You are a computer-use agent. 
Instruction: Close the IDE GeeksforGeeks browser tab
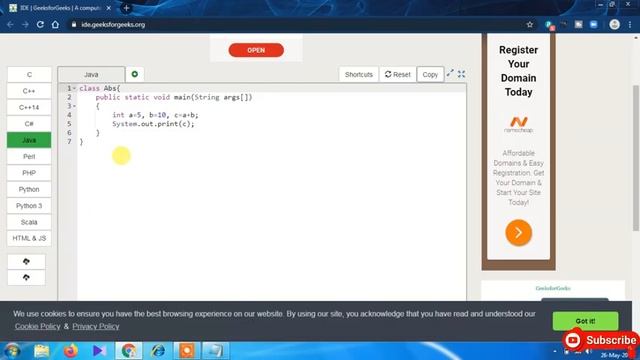[109, 8]
